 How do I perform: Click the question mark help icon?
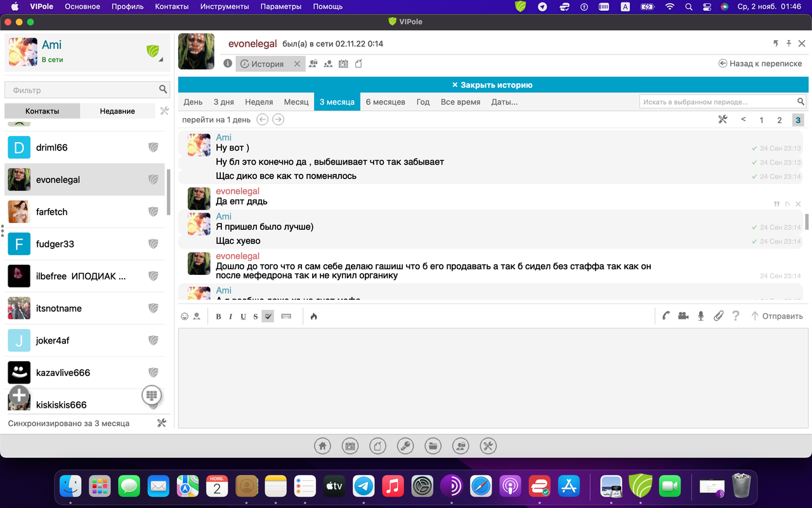[x=736, y=316]
